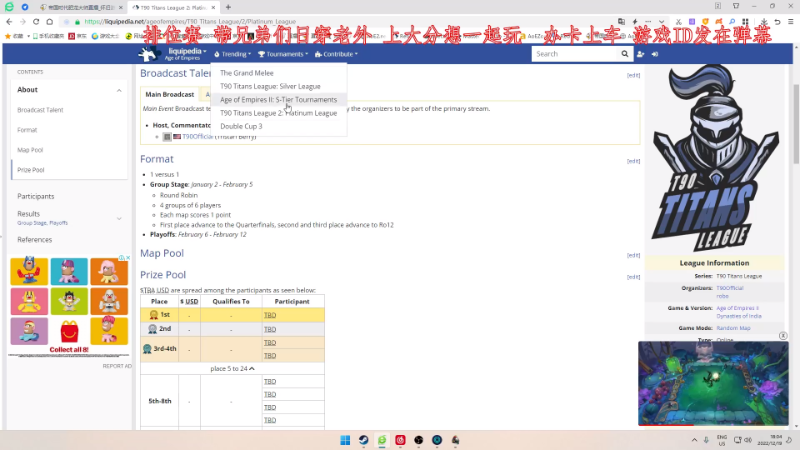Click the translate icon in address bar
The height and width of the screenshot is (450, 800).
tap(621, 21)
